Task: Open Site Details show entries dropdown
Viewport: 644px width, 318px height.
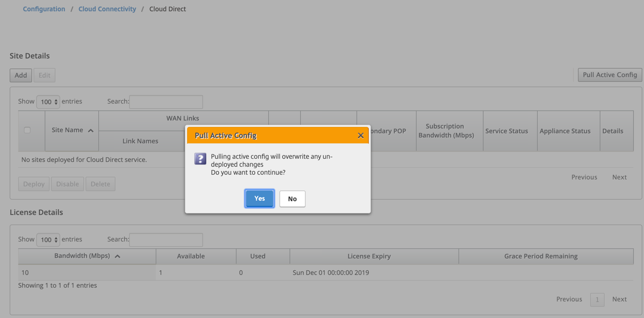Action: point(48,102)
